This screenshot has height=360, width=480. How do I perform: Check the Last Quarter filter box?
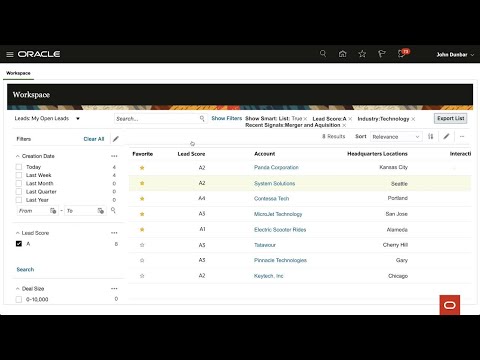pos(19,192)
